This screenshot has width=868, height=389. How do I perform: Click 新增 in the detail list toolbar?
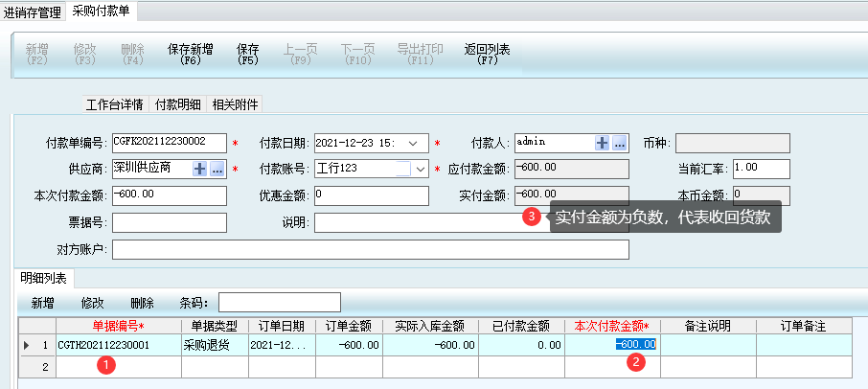42,303
